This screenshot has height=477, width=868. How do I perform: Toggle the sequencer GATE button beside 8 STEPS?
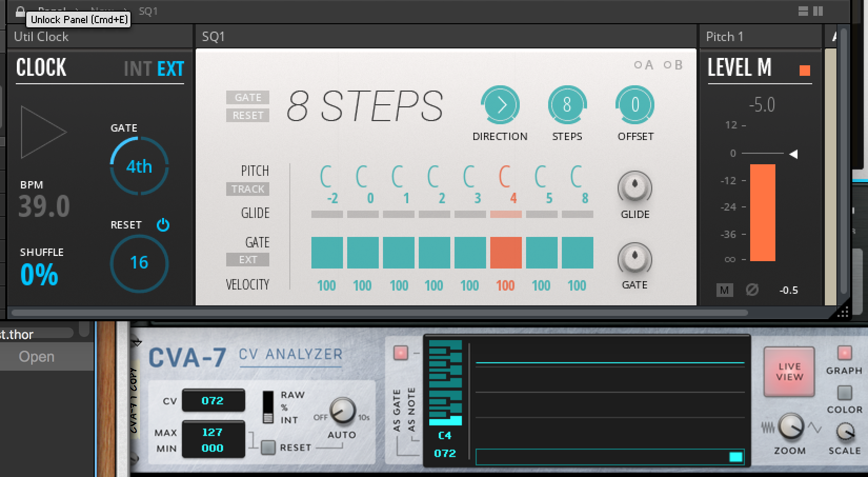(248, 97)
